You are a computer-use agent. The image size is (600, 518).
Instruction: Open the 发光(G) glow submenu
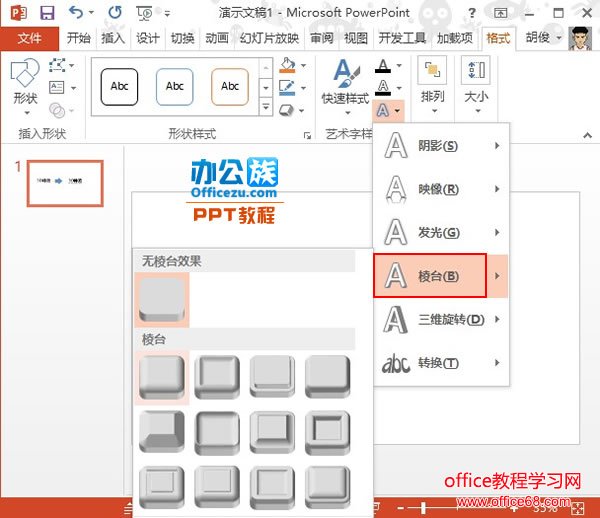click(441, 232)
